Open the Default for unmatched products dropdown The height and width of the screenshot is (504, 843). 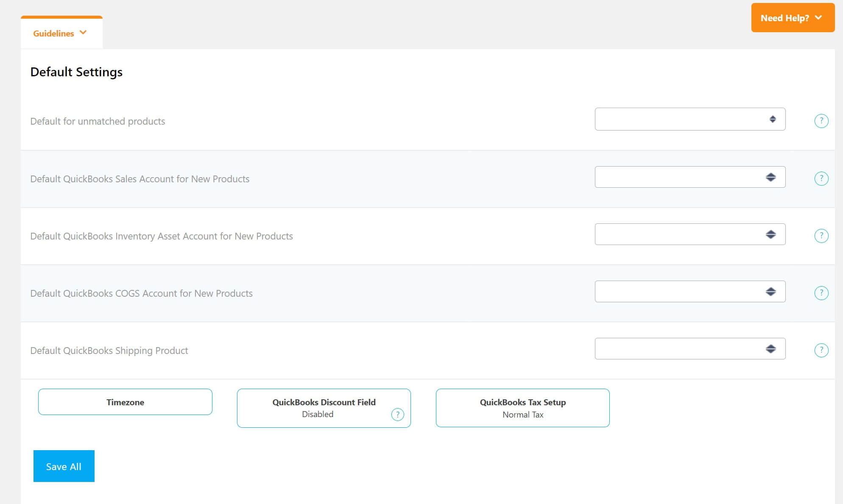pyautogui.click(x=690, y=119)
